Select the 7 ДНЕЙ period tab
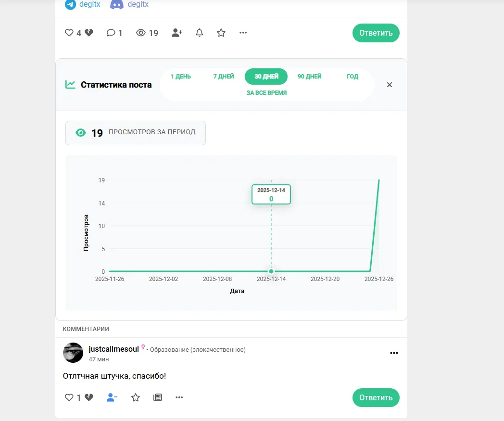Screen dimensions: 504x421 click(x=224, y=77)
